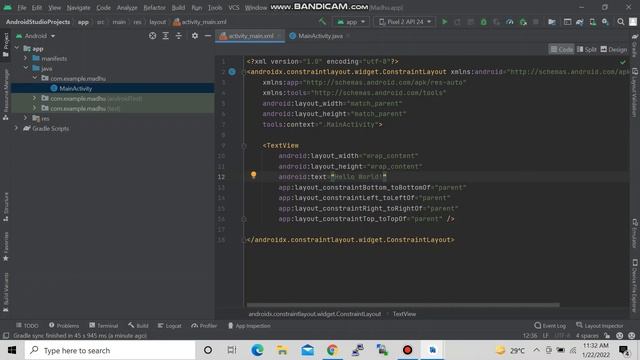Open the Logcat tool window

tap(169, 326)
